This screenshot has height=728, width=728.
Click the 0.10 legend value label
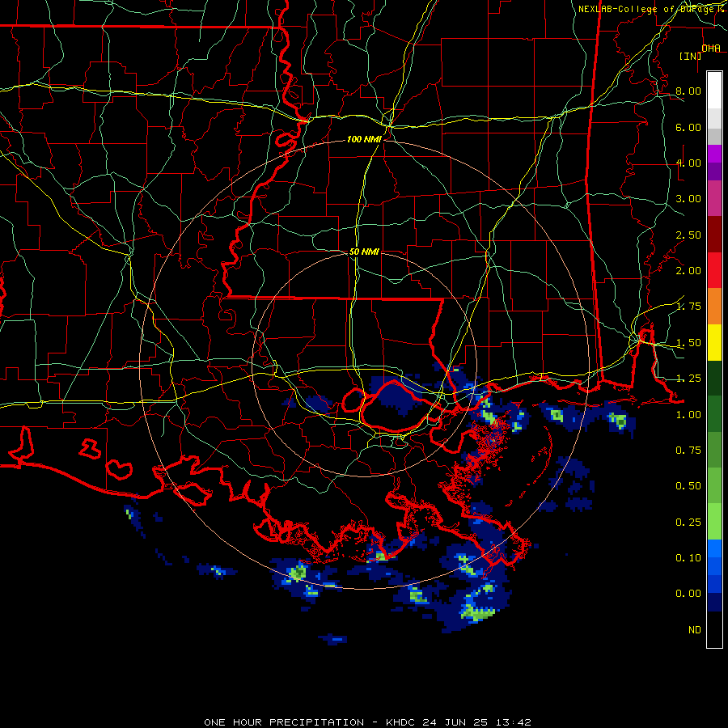pos(688,558)
